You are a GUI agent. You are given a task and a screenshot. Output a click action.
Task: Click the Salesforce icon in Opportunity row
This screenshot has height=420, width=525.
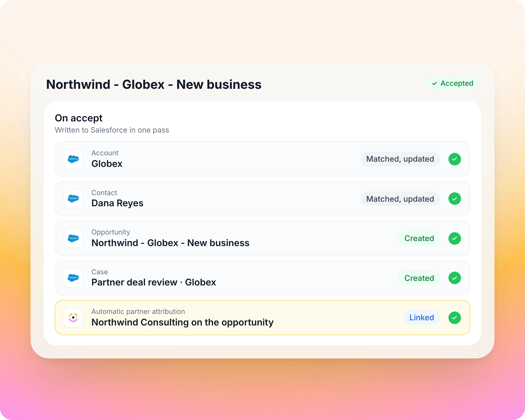tap(73, 238)
